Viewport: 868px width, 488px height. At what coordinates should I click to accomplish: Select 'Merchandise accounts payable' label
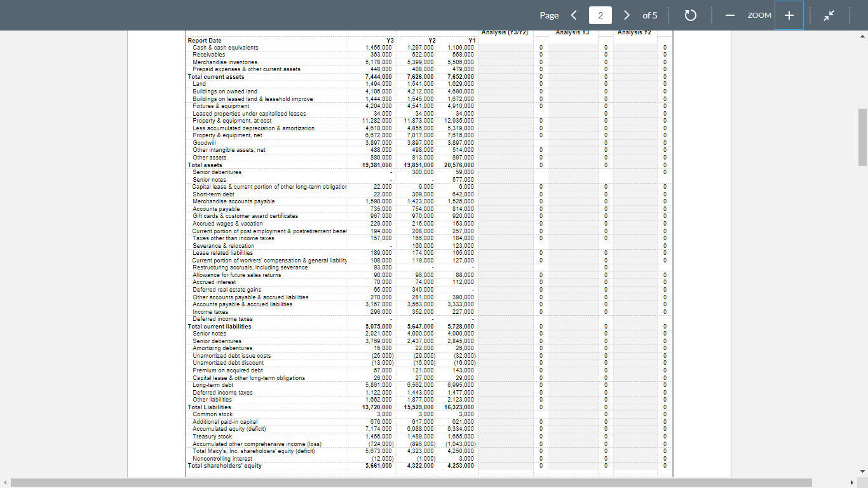point(234,201)
